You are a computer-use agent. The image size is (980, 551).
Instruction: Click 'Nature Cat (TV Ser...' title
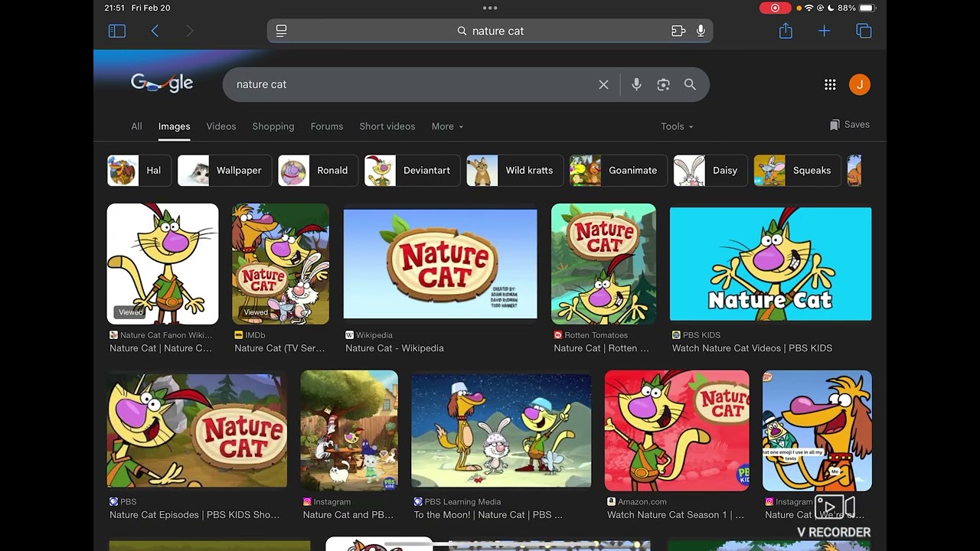pos(279,348)
